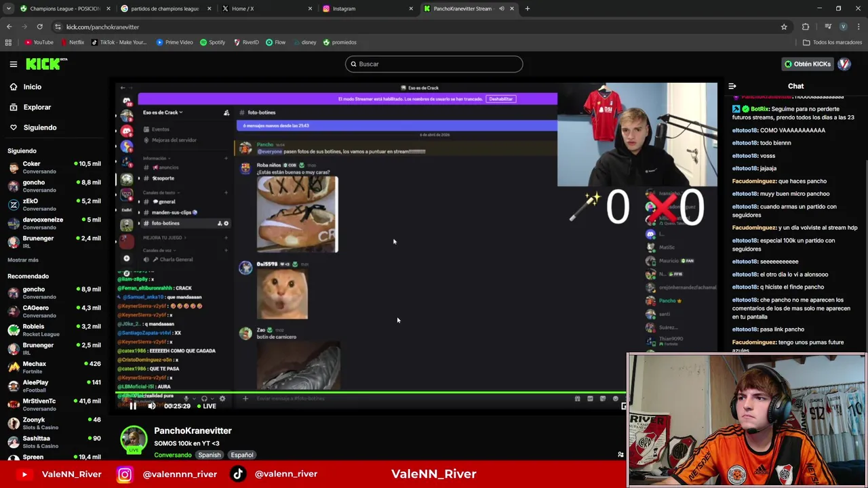Image resolution: width=868 pixels, height=488 pixels.
Task: Pause the live stream
Action: [133, 406]
